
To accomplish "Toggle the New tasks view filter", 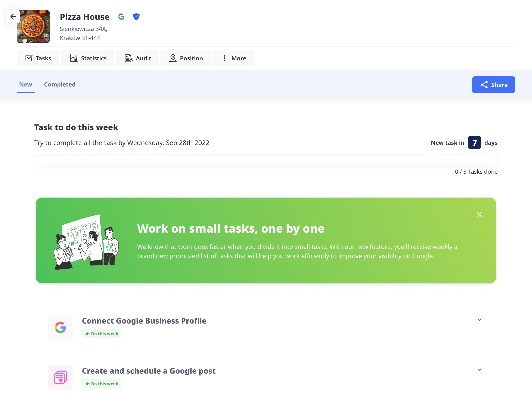I will coord(26,84).
